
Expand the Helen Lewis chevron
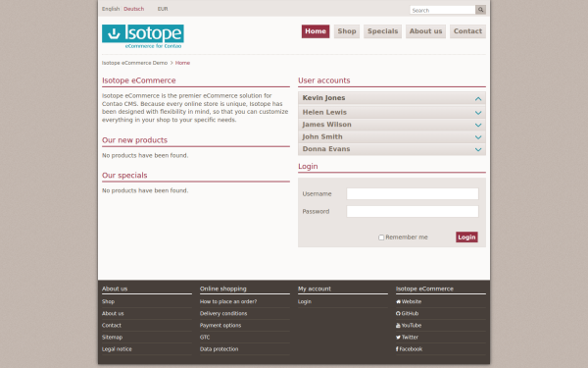point(478,113)
